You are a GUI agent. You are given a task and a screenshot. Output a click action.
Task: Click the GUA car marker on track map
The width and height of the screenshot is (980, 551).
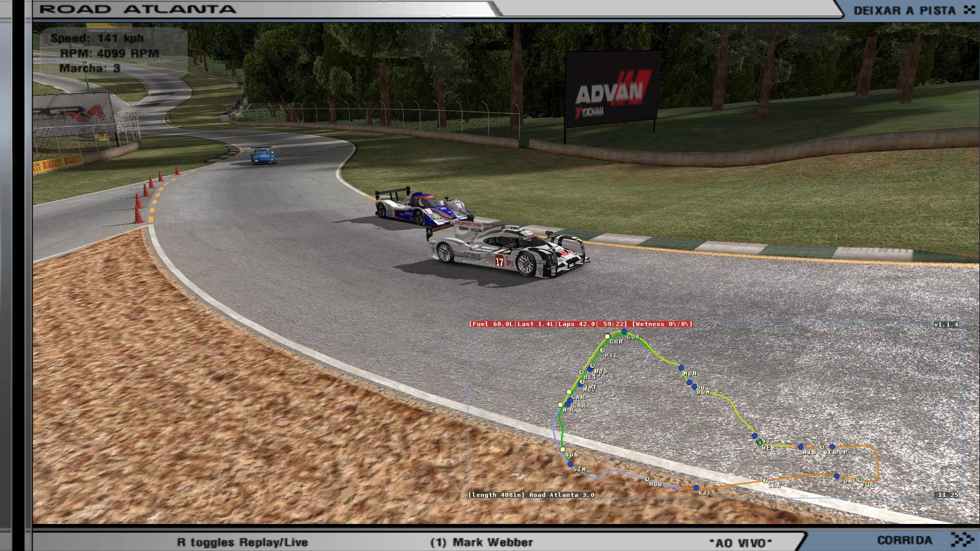point(624,332)
